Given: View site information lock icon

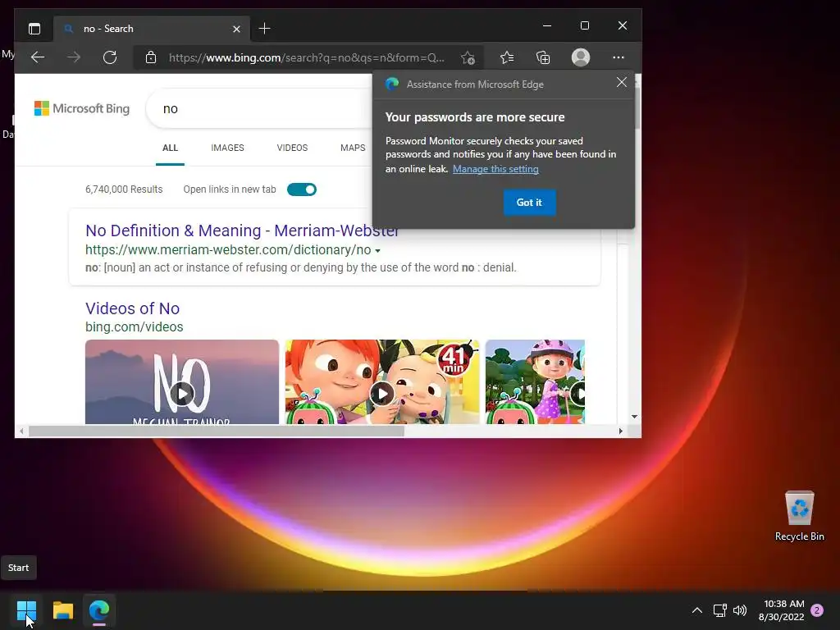Looking at the screenshot, I should (x=151, y=57).
